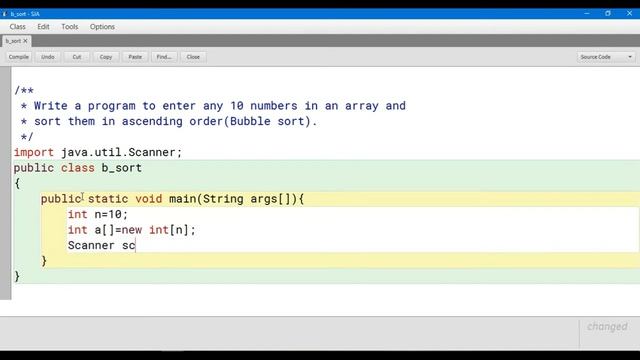The image size is (640, 360).
Task: Click the Paste button
Action: click(135, 57)
